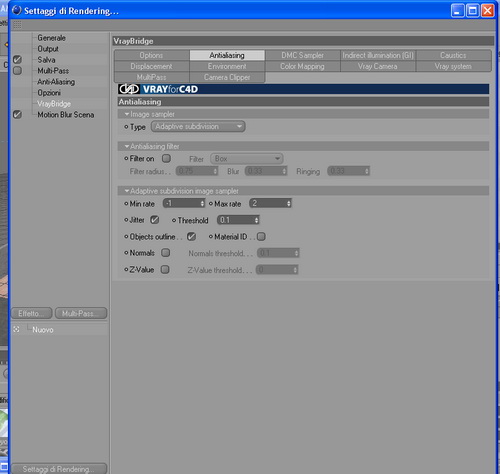The width and height of the screenshot is (500, 474).
Task: Enable the Normals checkbox
Action: point(166,253)
